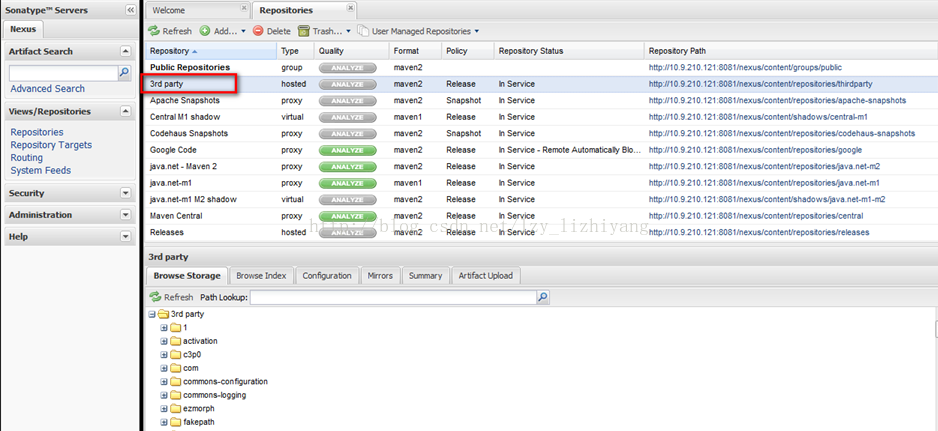Image resolution: width=938 pixels, height=431 pixels.
Task: Open the Repositories sidebar link
Action: (37, 132)
